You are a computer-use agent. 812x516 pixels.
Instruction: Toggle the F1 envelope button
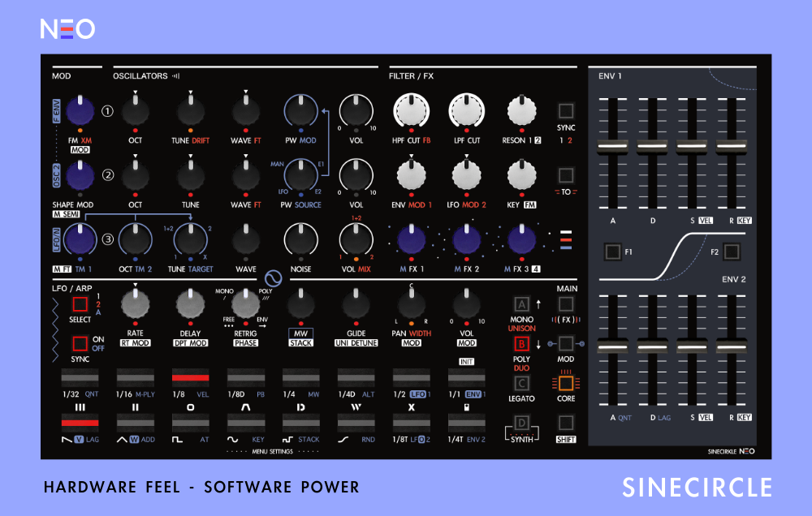(x=612, y=252)
